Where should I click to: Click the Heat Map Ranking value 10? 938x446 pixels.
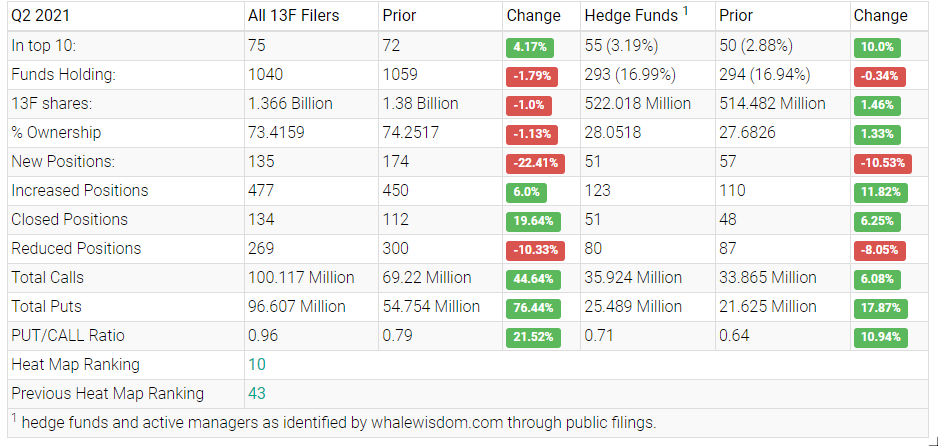[x=257, y=365]
